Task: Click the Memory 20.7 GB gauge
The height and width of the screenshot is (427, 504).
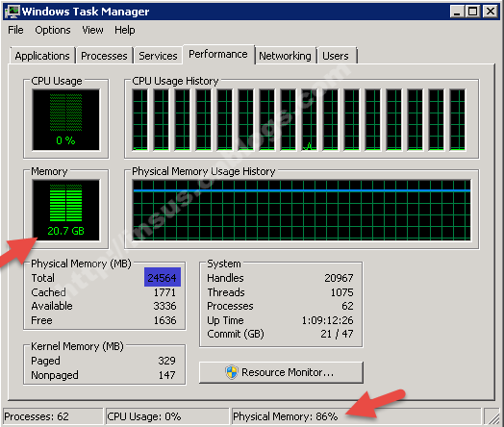Action: (x=66, y=211)
